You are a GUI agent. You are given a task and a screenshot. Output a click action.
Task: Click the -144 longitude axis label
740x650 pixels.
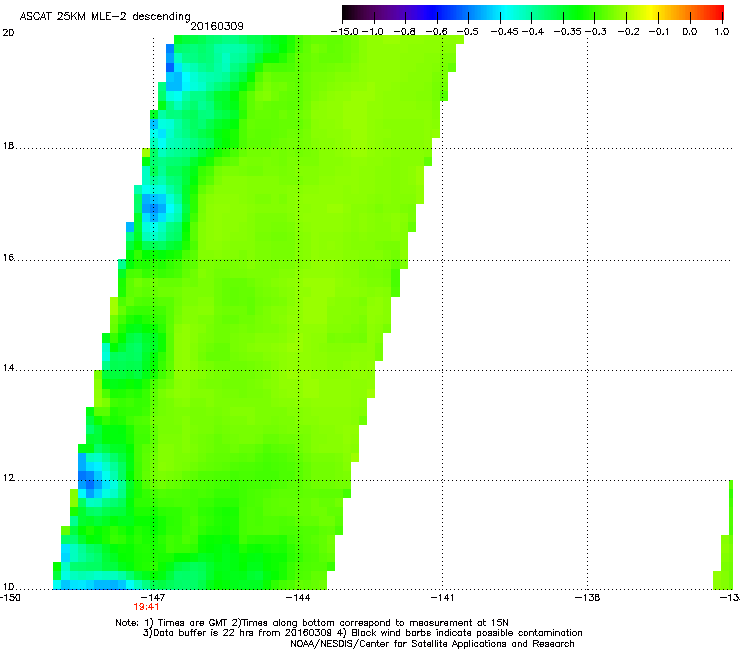(x=298, y=598)
